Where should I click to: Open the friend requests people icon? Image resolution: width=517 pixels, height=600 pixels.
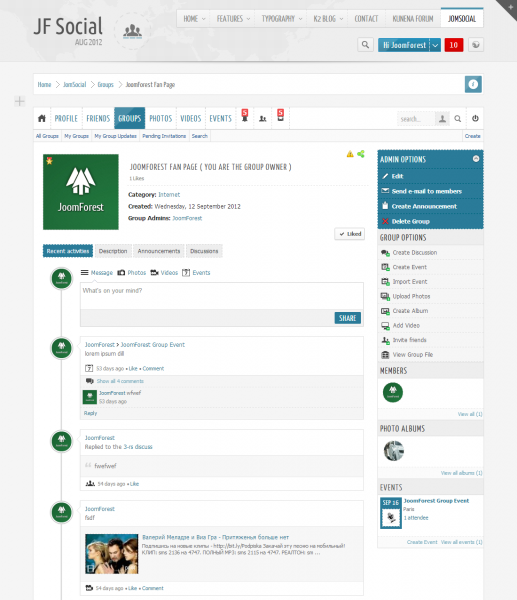point(263,119)
